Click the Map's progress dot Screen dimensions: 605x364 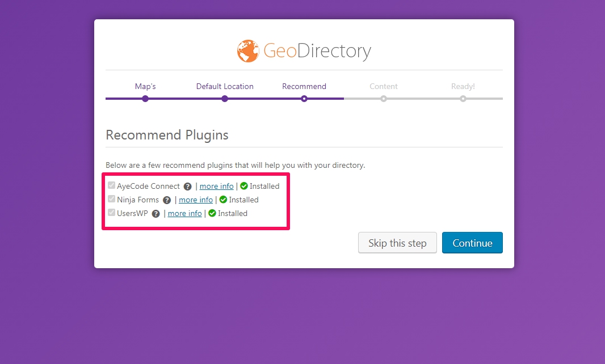[x=145, y=99]
